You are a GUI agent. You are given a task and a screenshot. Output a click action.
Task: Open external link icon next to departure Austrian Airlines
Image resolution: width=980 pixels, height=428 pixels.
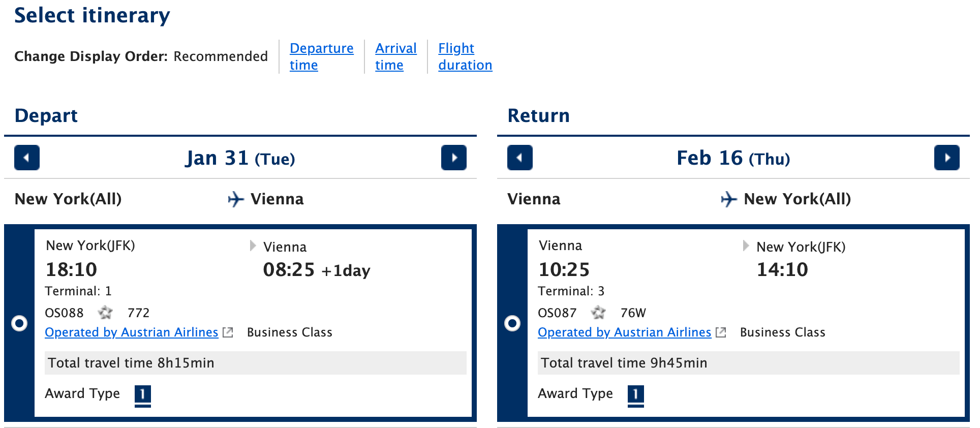point(228,332)
